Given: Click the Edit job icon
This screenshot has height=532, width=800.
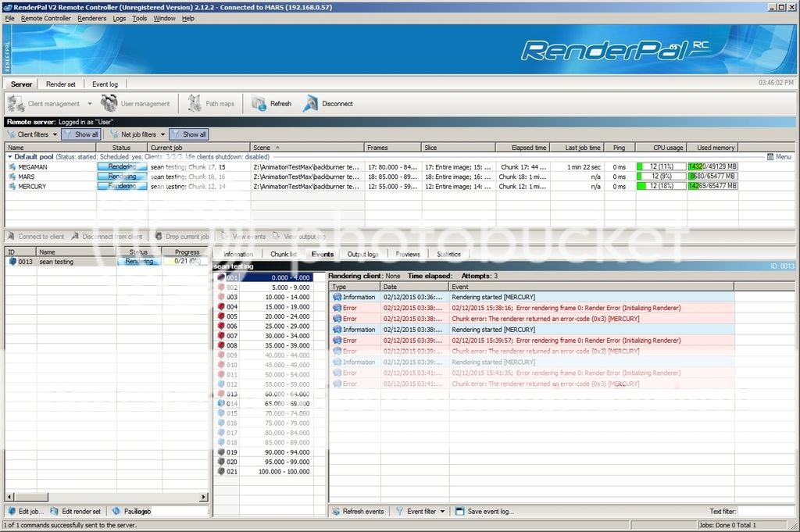Looking at the screenshot, I should (12, 511).
